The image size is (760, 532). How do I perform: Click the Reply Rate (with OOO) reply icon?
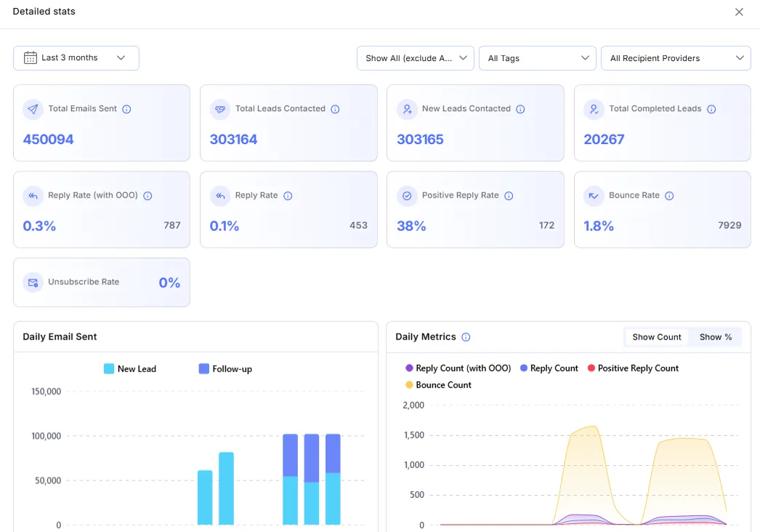[33, 196]
